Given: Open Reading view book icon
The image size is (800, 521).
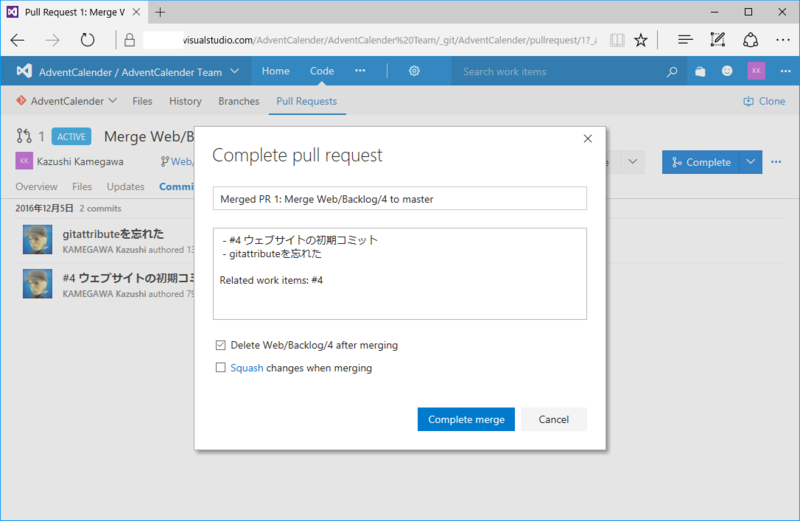Looking at the screenshot, I should pyautogui.click(x=617, y=40).
